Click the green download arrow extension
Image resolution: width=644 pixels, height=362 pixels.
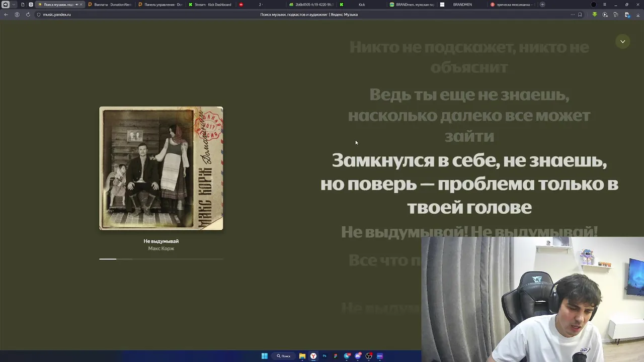(x=594, y=15)
